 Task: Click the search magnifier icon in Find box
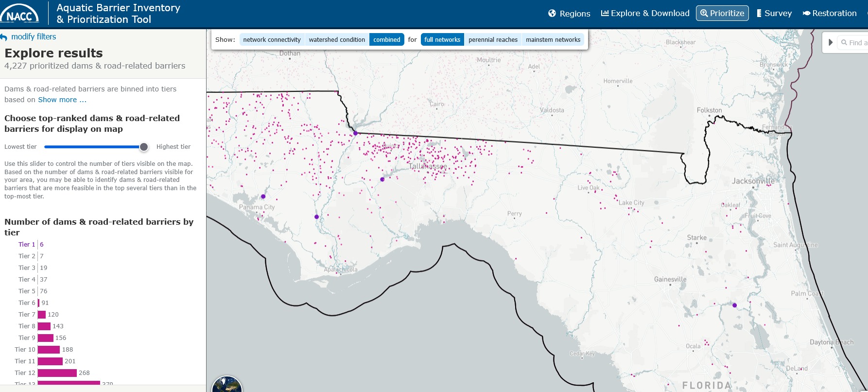click(x=844, y=43)
